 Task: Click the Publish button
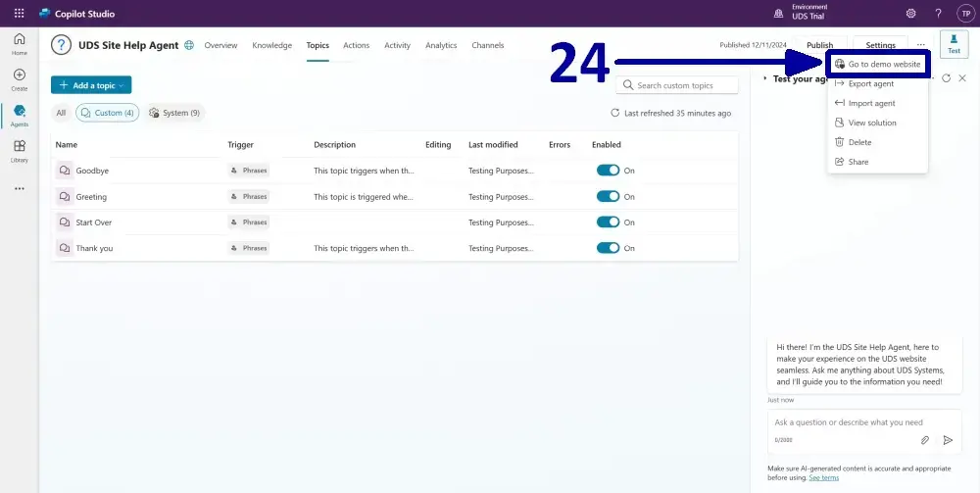click(819, 45)
